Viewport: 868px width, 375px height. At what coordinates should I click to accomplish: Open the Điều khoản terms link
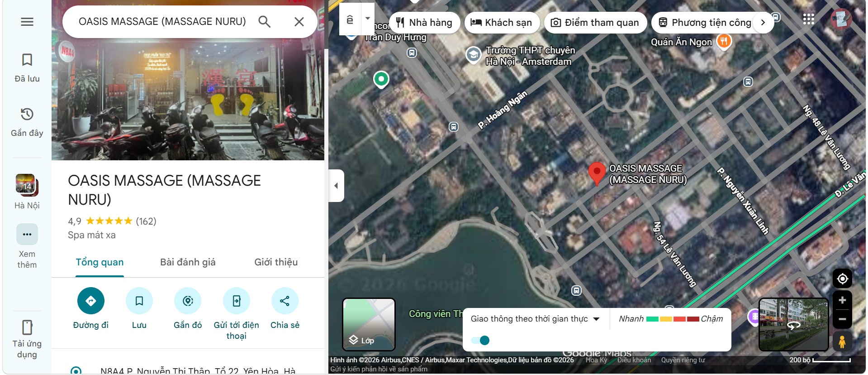click(x=634, y=360)
